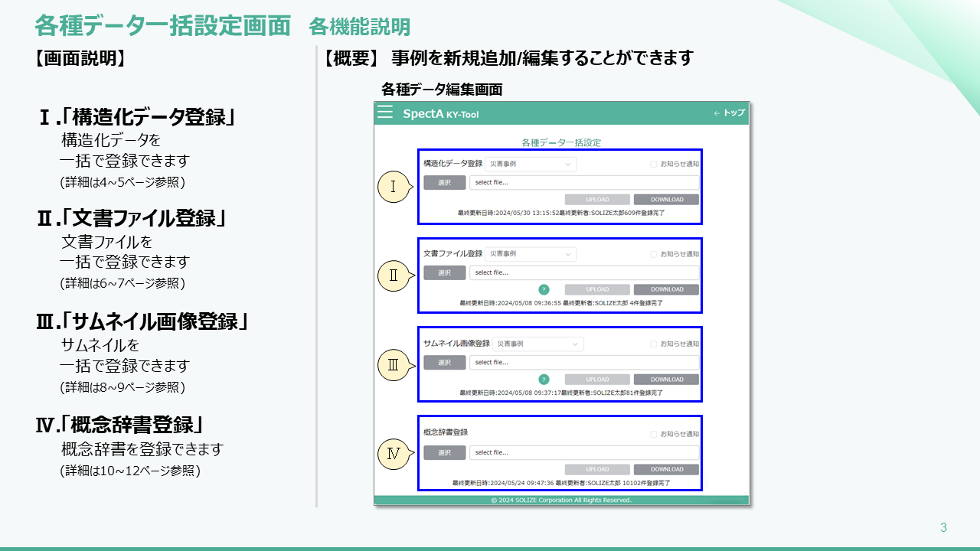Click the help icon in サムネイル画像登録 section

[544, 380]
